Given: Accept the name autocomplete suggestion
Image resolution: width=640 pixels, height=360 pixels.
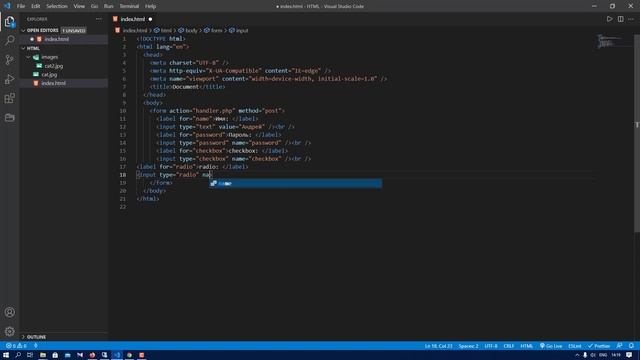Looking at the screenshot, I should (x=296, y=184).
